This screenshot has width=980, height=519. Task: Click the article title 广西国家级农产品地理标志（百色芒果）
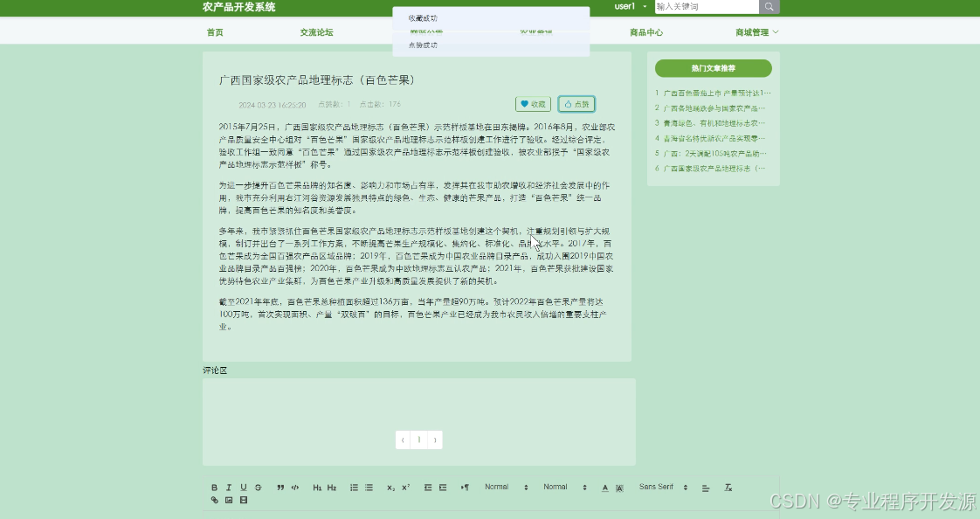(x=317, y=80)
